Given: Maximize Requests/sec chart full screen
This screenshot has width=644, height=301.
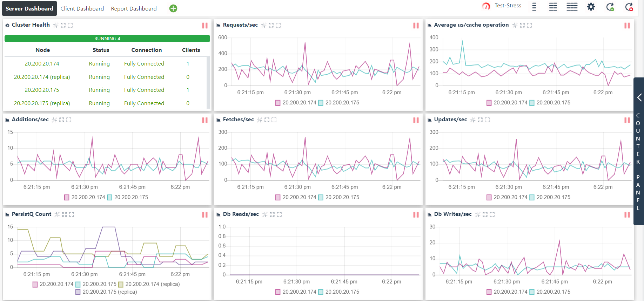Looking at the screenshot, I should click(x=278, y=25).
